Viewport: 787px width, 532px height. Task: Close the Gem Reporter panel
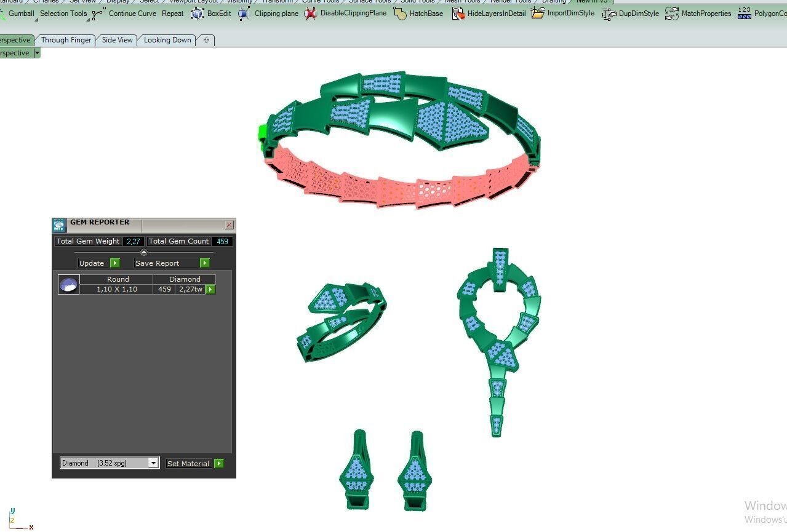[x=229, y=225]
